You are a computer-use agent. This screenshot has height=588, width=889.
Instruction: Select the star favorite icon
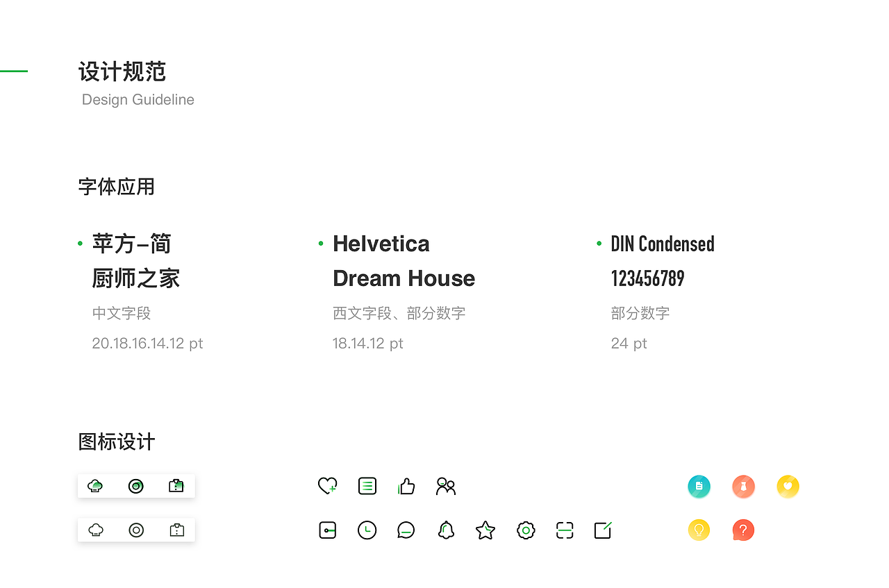[485, 530]
